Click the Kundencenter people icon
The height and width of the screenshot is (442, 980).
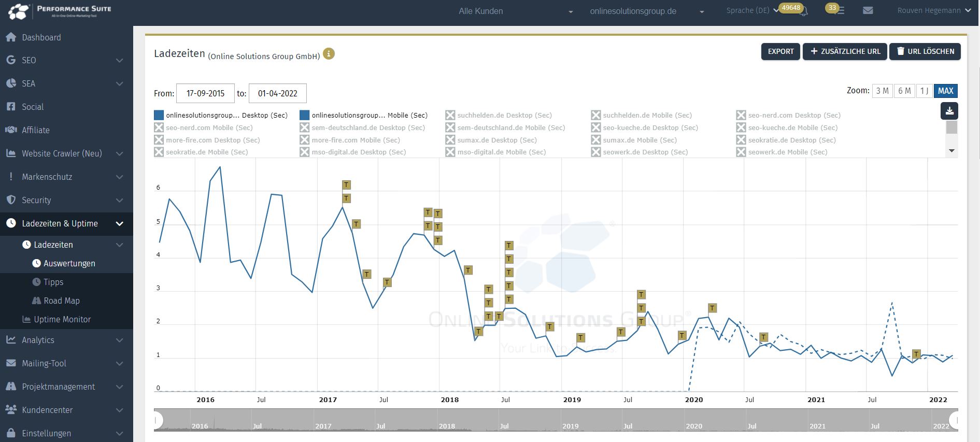point(11,410)
